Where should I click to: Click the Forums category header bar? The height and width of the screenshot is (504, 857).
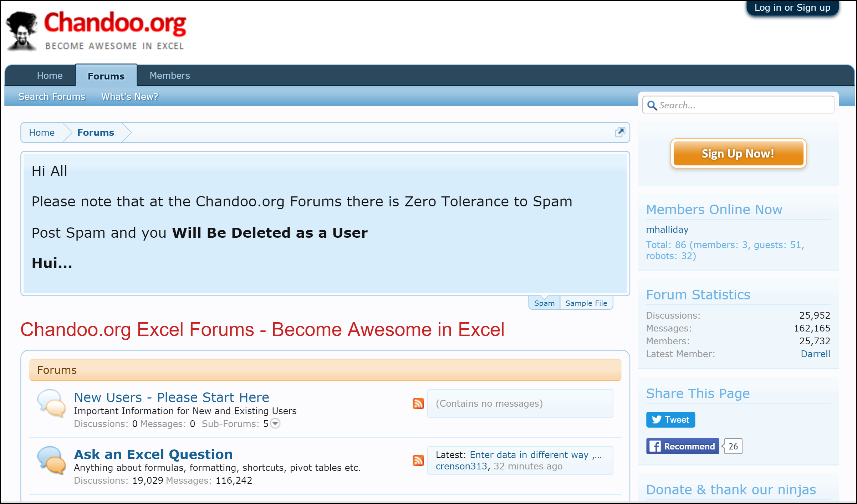point(325,370)
